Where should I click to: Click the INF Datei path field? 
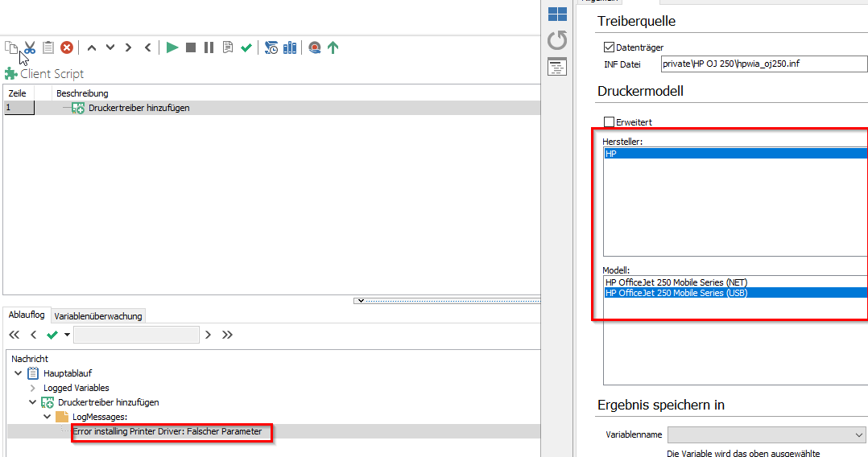[x=761, y=64]
